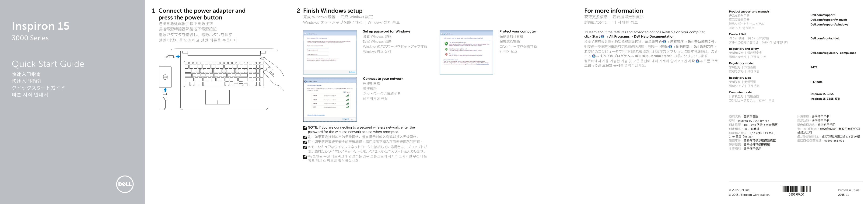This screenshot has width=868, height=204.
Task: Select the '© 2015 Microsoft Corporation.' line
Action: 749,195
